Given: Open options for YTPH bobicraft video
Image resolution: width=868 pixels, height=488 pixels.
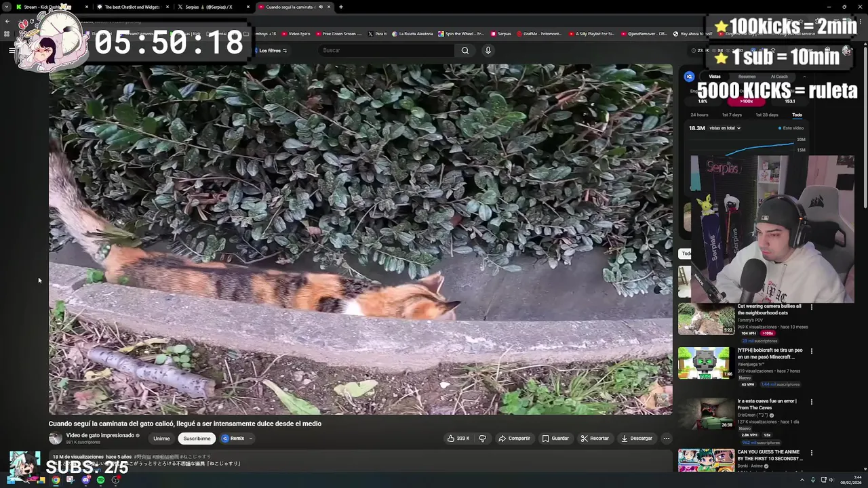Looking at the screenshot, I should tap(812, 351).
